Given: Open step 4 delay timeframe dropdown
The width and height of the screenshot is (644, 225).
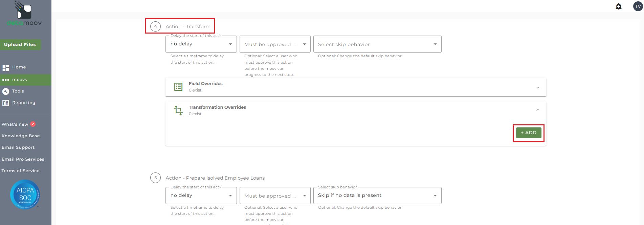Looking at the screenshot, I should [201, 44].
